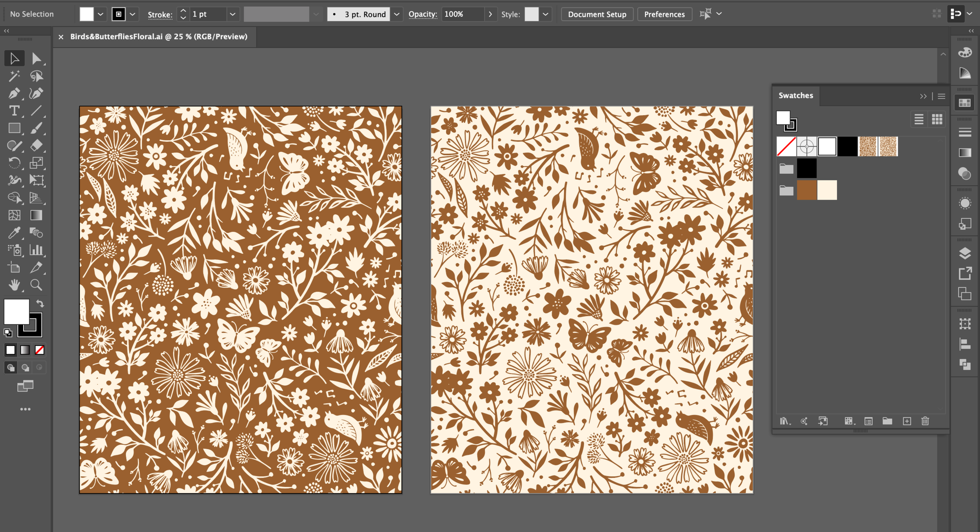The image size is (980, 532).
Task: Open stroke weight dropdown
Action: pos(232,15)
